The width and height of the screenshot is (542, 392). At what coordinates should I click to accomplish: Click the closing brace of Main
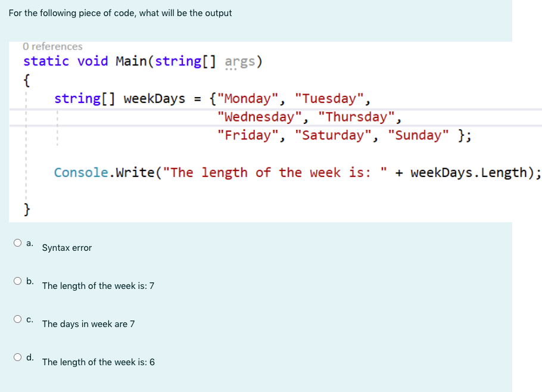[x=26, y=210]
